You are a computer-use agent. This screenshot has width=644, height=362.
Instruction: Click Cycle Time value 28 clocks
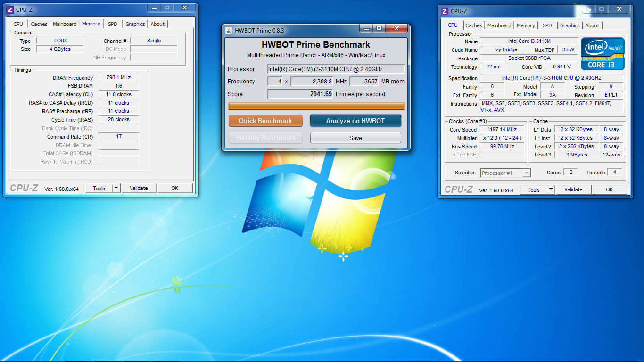pos(118,120)
